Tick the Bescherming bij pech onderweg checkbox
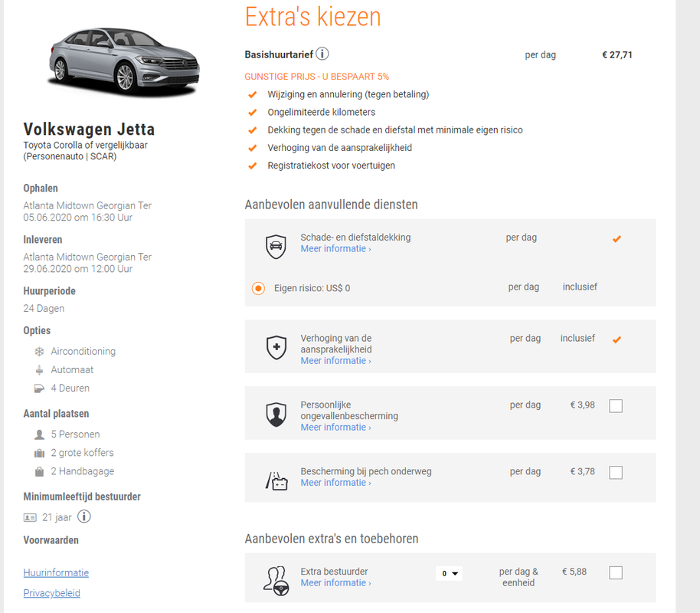Image resolution: width=700 pixels, height=613 pixels. click(616, 472)
